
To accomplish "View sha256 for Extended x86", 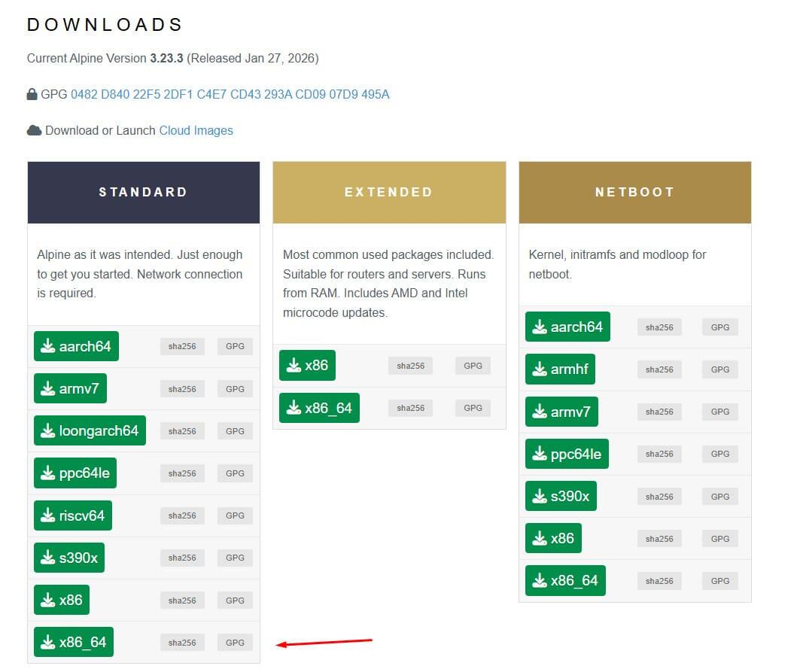I will click(x=410, y=366).
